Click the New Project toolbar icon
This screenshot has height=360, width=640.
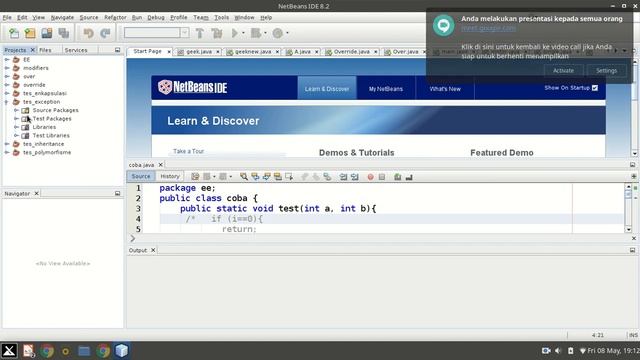pyautogui.click(x=30, y=33)
